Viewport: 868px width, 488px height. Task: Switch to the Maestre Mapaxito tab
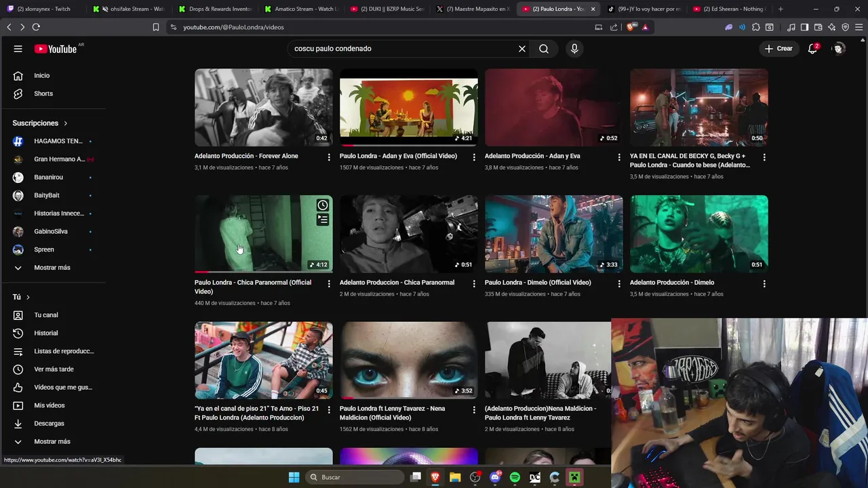pos(472,9)
